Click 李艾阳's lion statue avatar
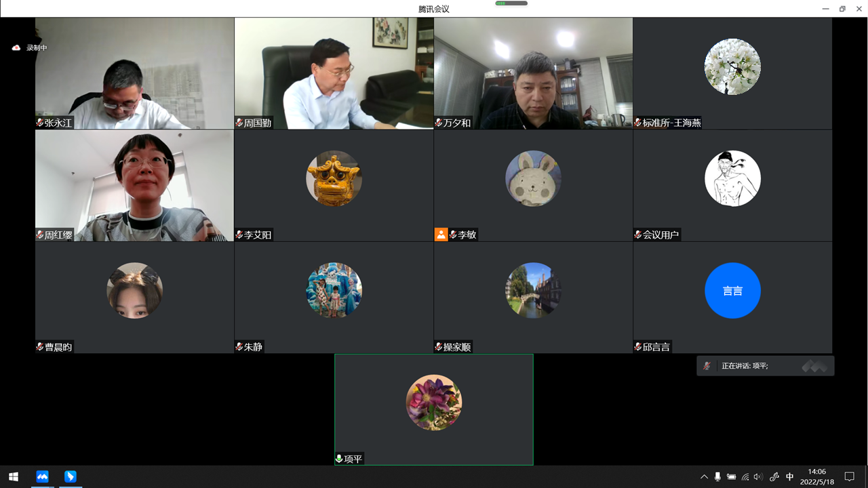Screen dimensions: 868x488 coord(334,178)
